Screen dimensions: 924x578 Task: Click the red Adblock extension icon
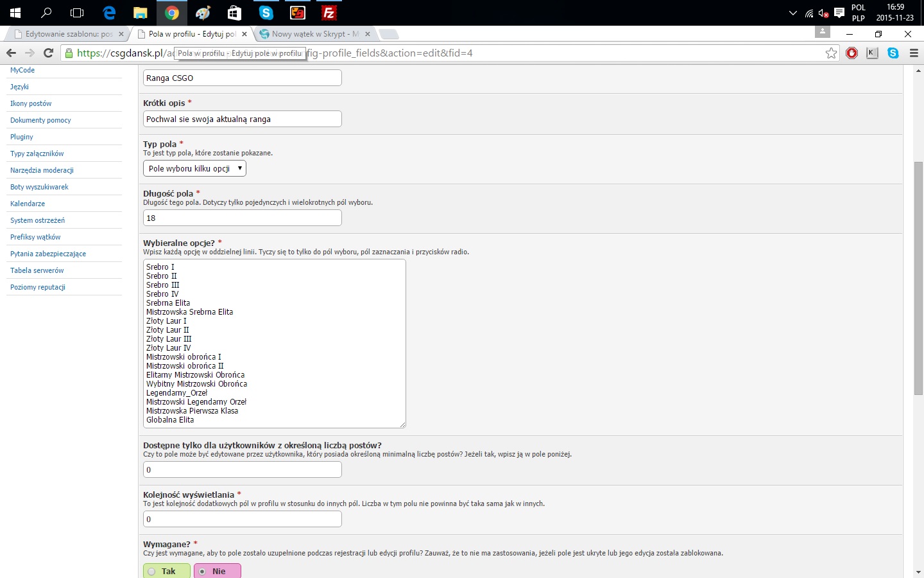coord(852,53)
